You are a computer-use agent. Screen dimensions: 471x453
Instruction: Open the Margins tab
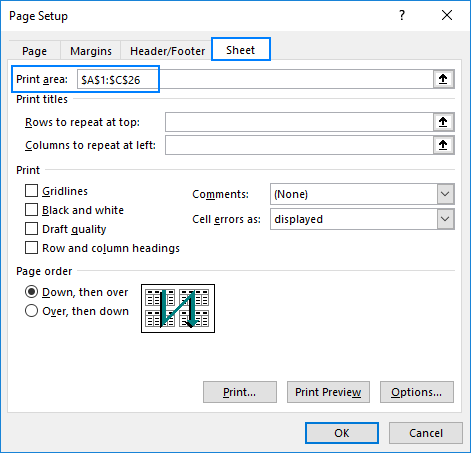pos(91,51)
